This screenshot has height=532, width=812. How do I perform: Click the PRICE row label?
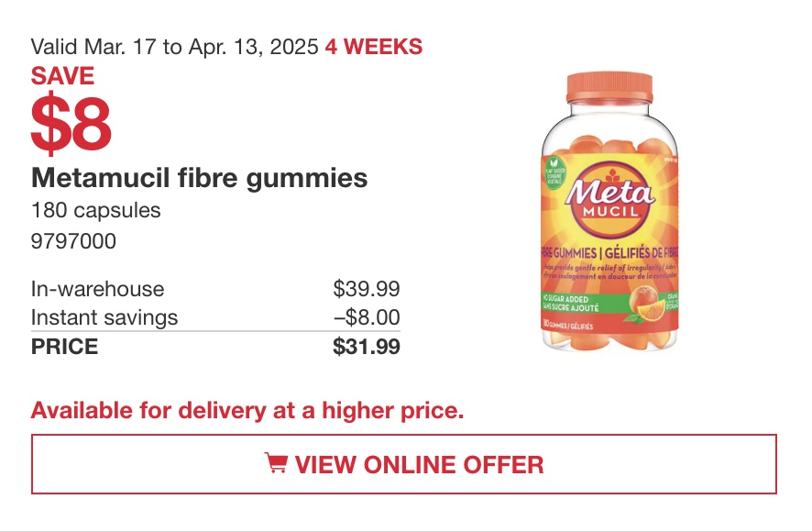tap(64, 347)
